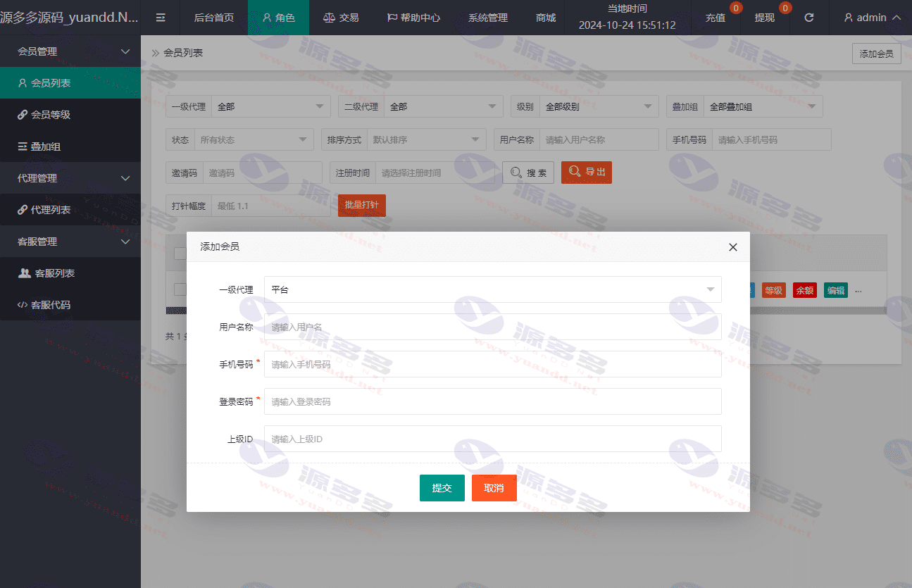
Task: Open the 帮助中心 top menu
Action: 414,18
